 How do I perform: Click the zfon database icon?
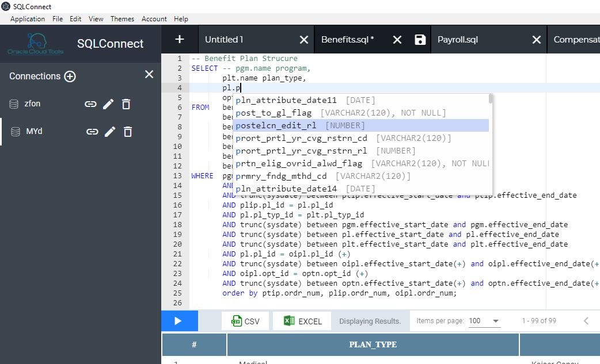tap(14, 104)
